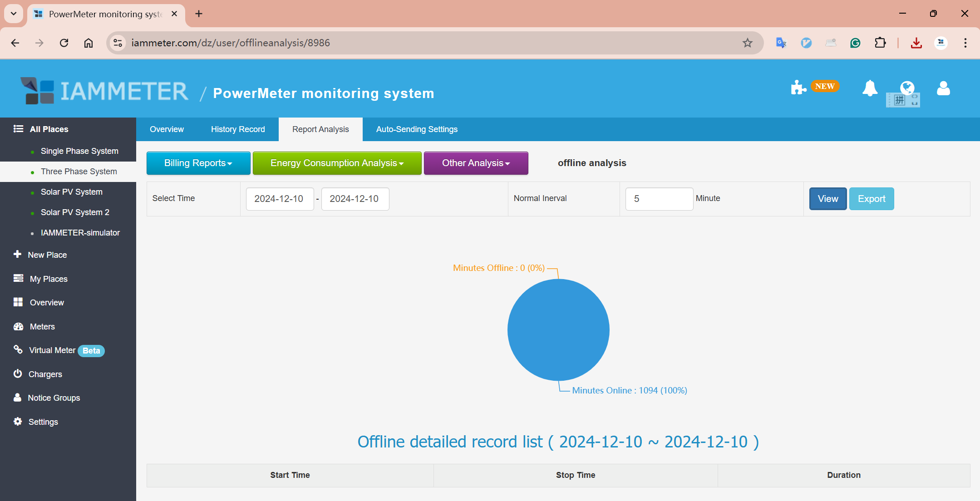Go back using browser back arrow
This screenshot has width=980, height=501.
15,43
